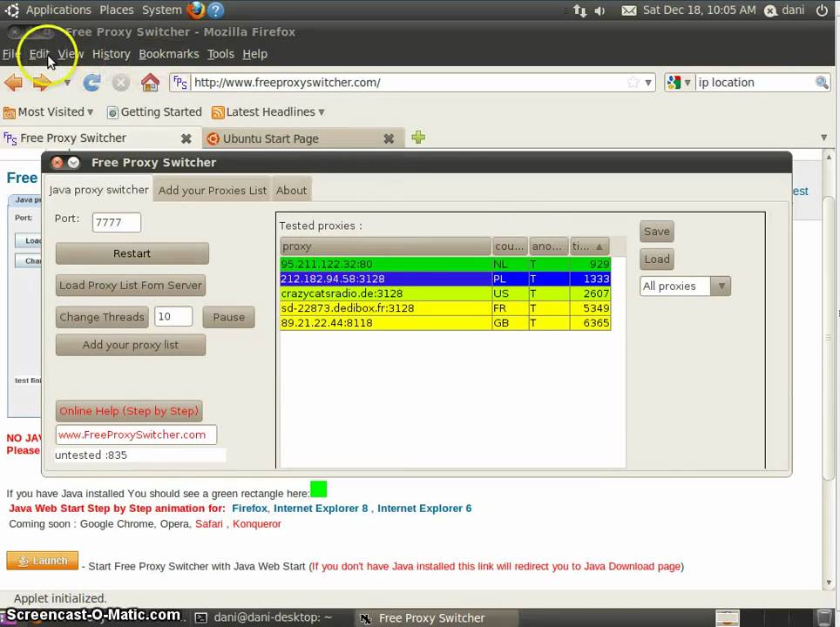Image resolution: width=840 pixels, height=627 pixels.
Task: Open the Help menu
Action: point(255,54)
